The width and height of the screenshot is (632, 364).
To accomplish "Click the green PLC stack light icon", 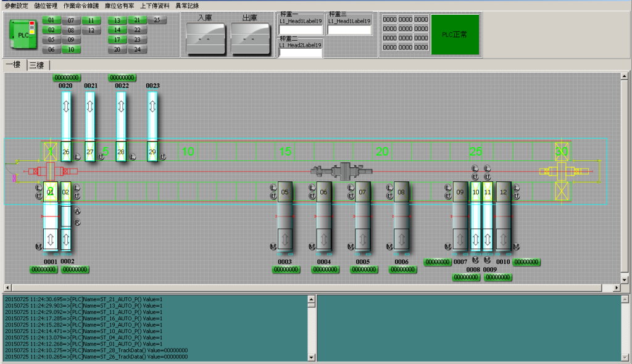I will coord(24,35).
